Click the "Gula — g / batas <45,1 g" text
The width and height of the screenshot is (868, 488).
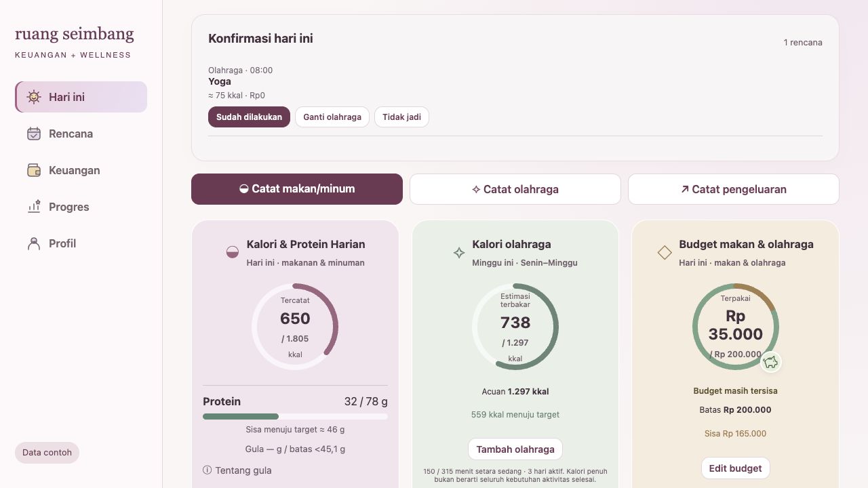point(295,449)
